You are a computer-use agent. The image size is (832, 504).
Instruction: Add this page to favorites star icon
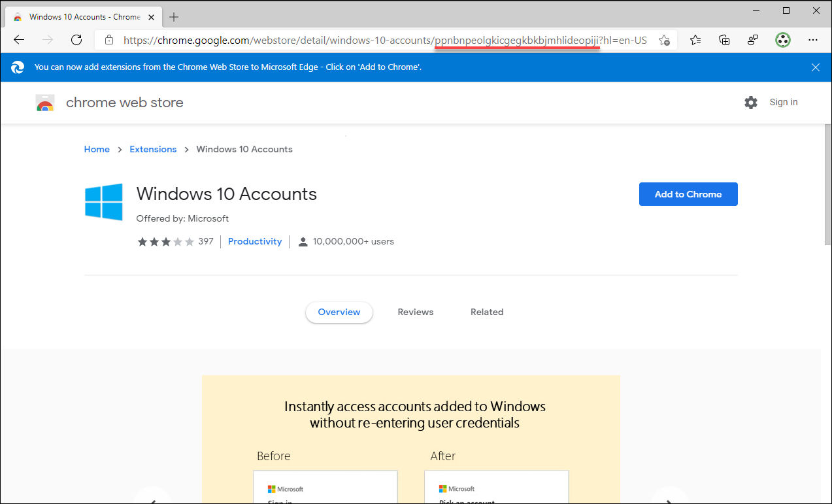pyautogui.click(x=664, y=40)
